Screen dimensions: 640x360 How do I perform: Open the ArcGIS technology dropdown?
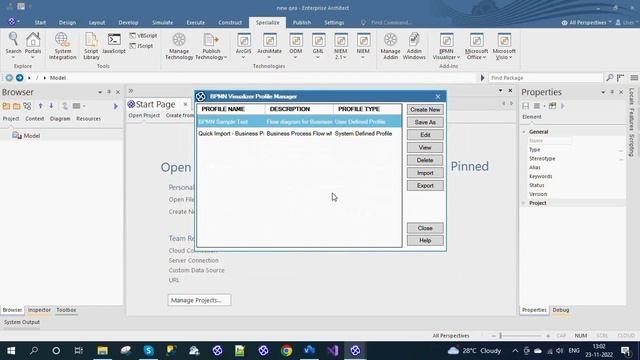click(x=243, y=46)
